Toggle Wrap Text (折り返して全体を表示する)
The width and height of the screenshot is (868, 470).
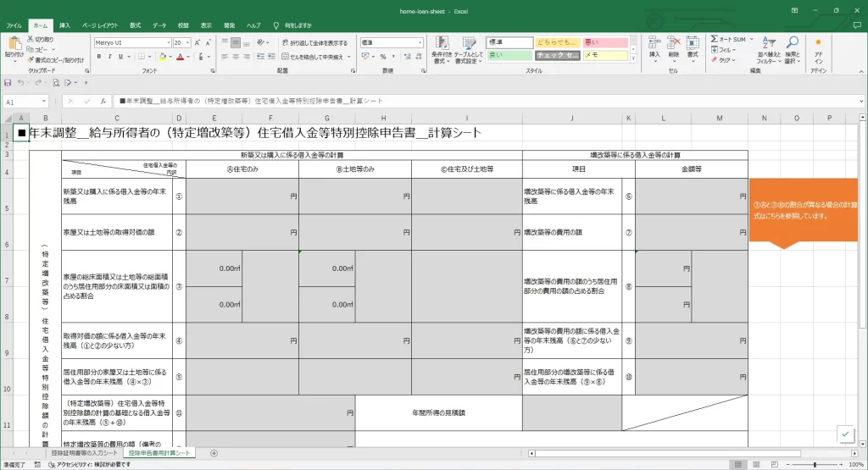click(314, 42)
